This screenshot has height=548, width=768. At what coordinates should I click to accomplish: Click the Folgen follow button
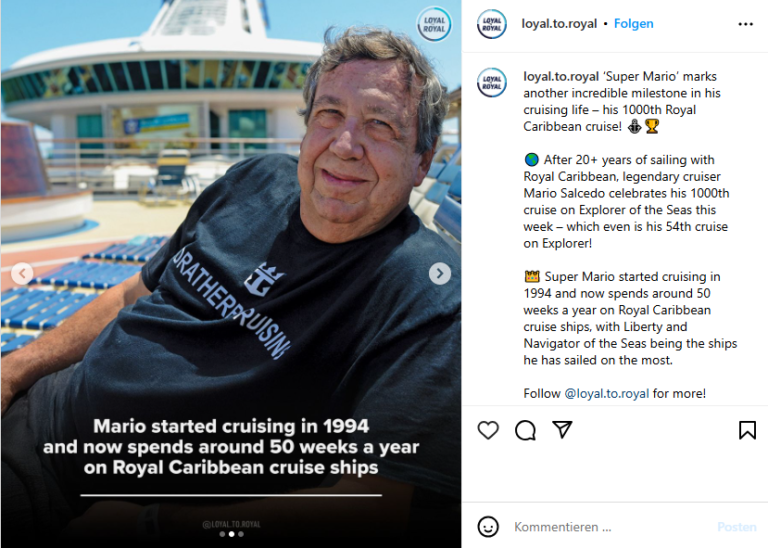[x=633, y=24]
